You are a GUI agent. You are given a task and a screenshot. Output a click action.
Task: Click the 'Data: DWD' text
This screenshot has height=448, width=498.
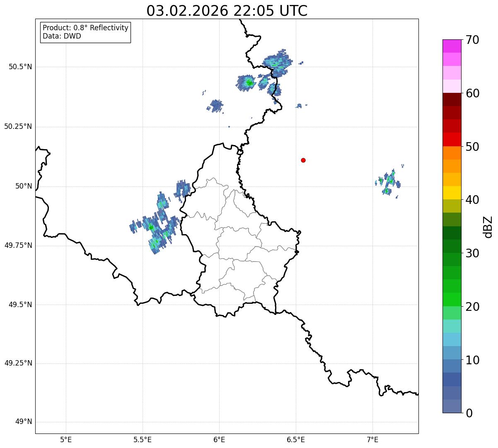pyautogui.click(x=62, y=36)
